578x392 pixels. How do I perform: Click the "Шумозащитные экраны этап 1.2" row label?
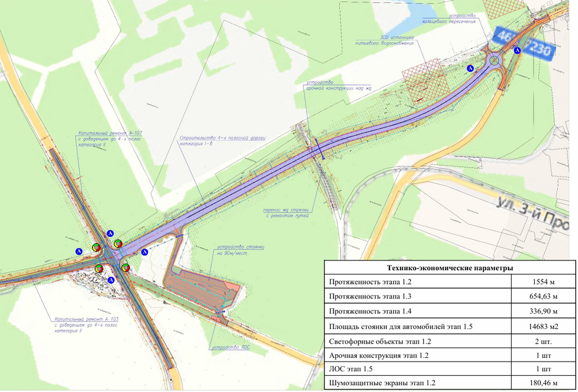point(382,383)
